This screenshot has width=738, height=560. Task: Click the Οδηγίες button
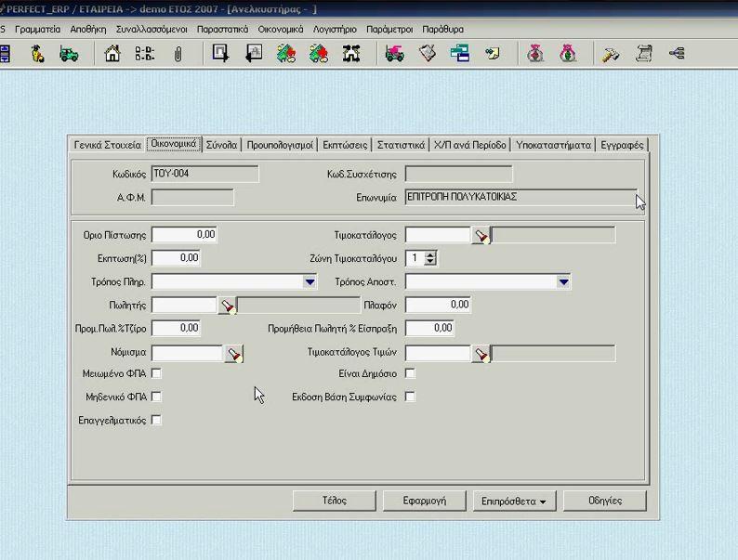pos(605,501)
